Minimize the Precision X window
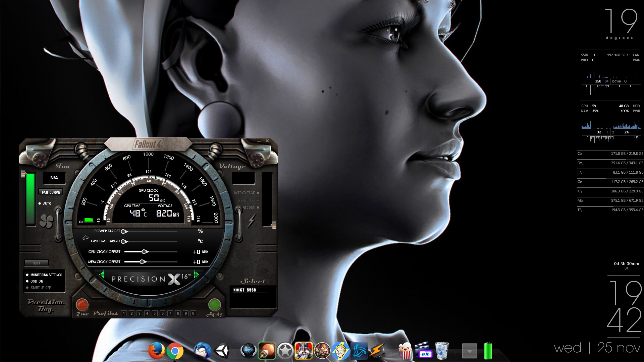The image size is (644, 362). 259,141
